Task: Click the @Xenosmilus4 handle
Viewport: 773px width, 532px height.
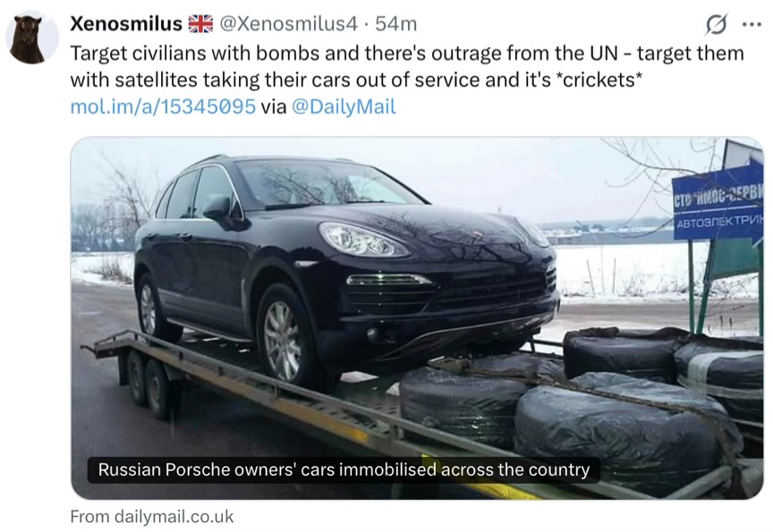Action: pos(288,23)
